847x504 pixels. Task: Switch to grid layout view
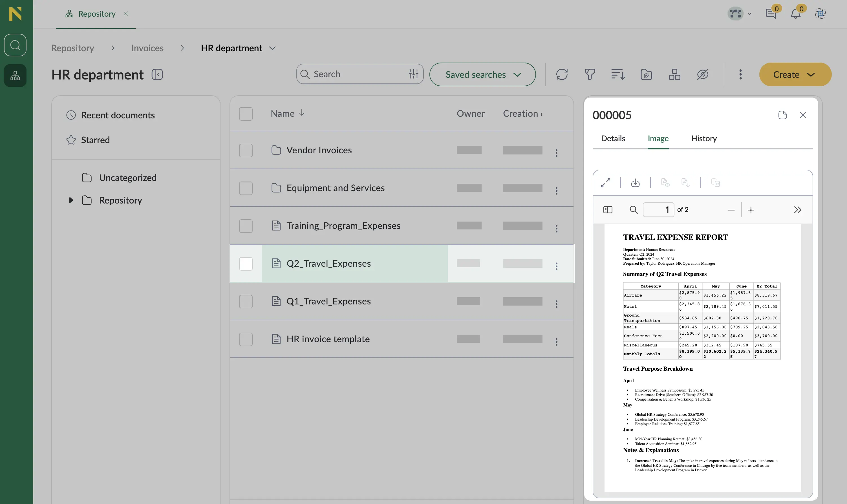click(674, 74)
